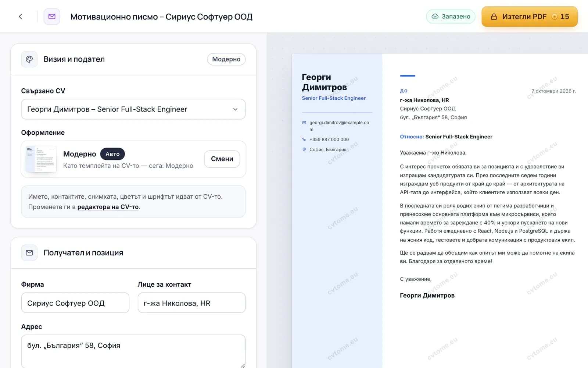The height and width of the screenshot is (368, 588).
Task: Click the Авто tag next to Модерно
Action: point(112,154)
